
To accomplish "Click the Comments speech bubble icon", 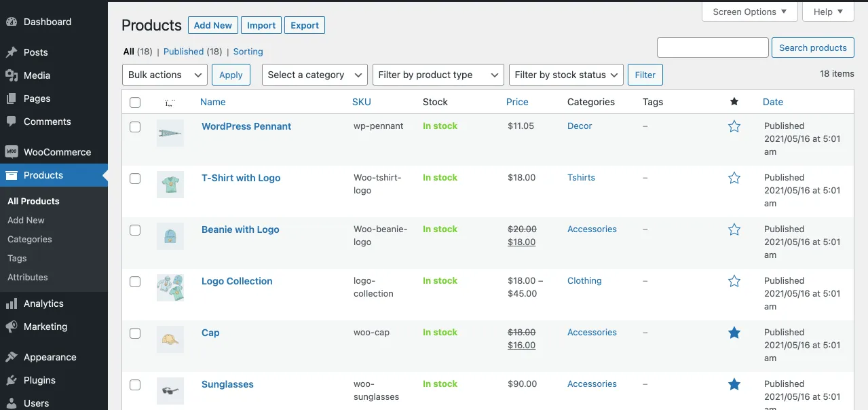I will 11,122.
